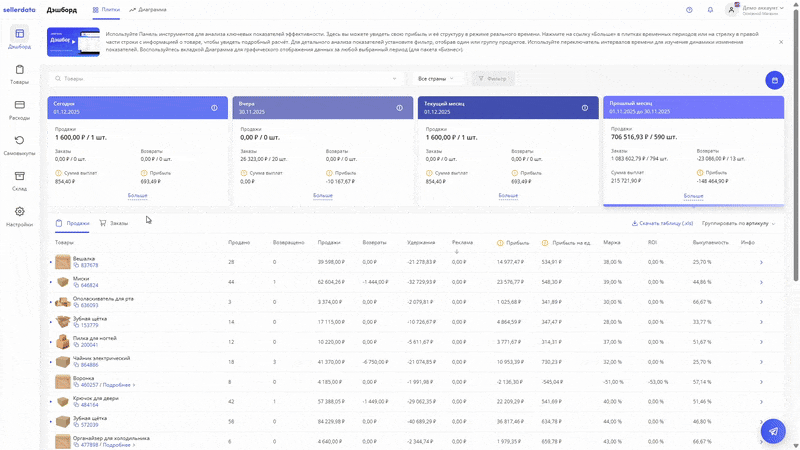
Task: Click the Товары search field
Action: point(228,78)
